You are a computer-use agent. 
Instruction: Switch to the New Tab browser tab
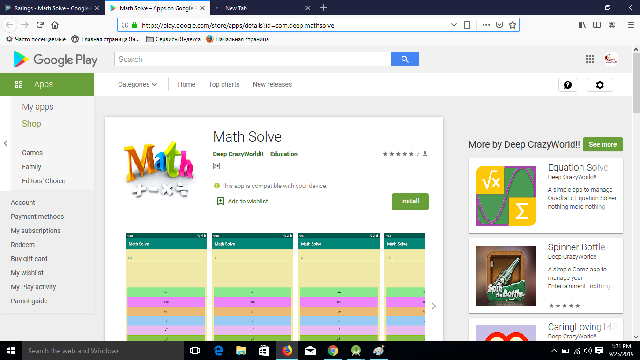pos(261,8)
